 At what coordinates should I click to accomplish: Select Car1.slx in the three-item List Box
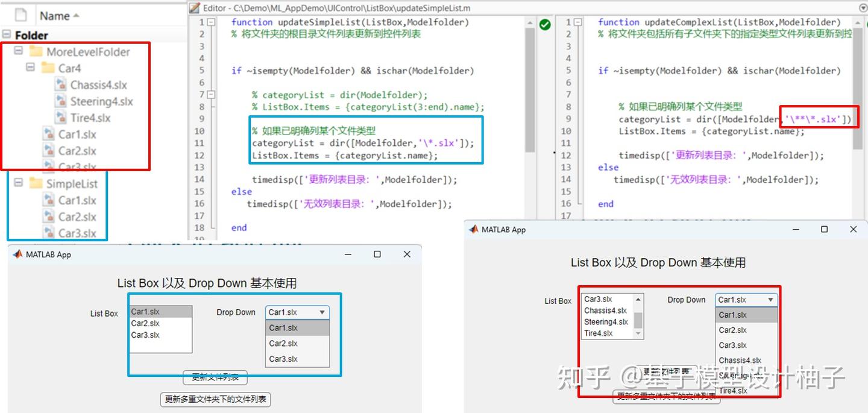[161, 312]
